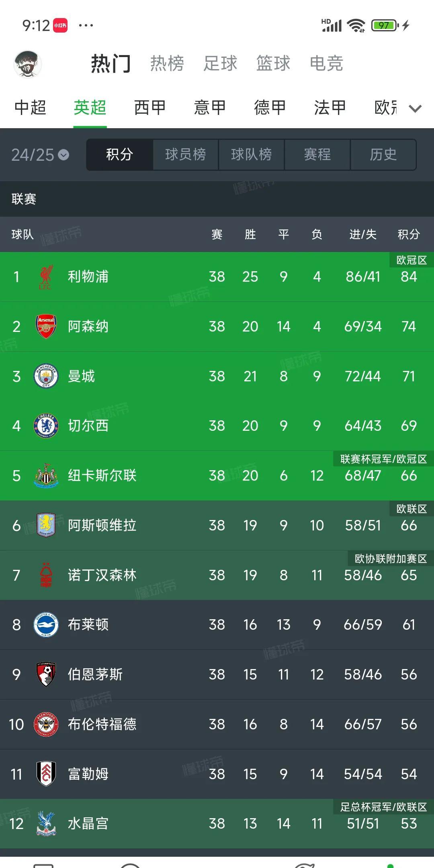Image resolution: width=434 pixels, height=868 pixels.
Task: Open the user profile avatar
Action: (28, 63)
